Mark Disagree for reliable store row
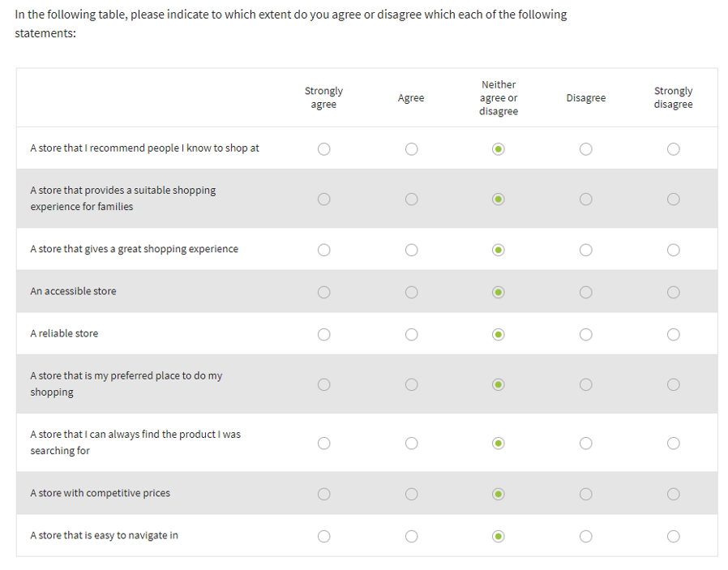The width and height of the screenshot is (728, 570). (x=585, y=334)
